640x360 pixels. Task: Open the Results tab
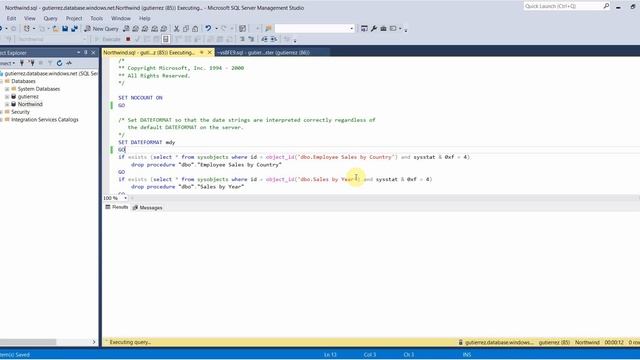click(x=117, y=207)
